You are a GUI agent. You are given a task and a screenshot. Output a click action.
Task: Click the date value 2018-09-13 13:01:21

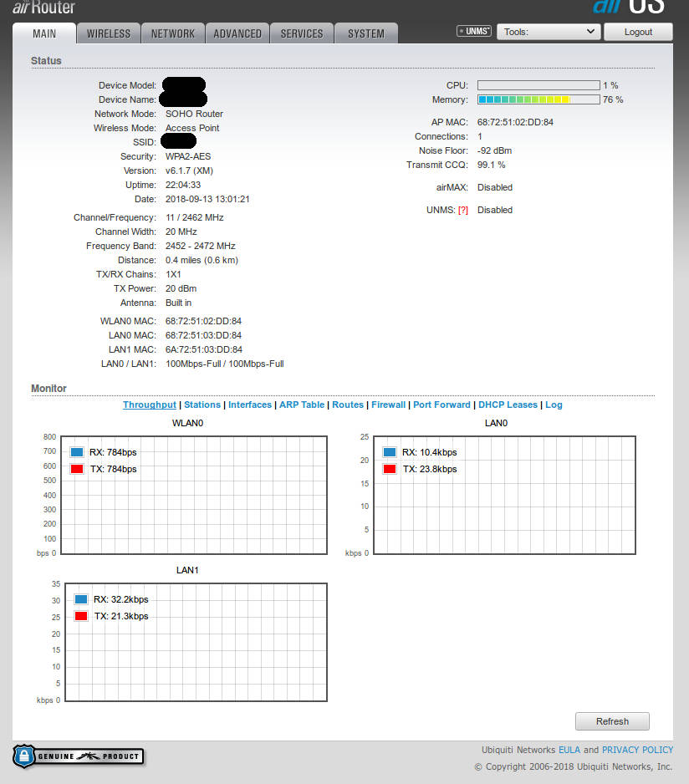(207, 199)
